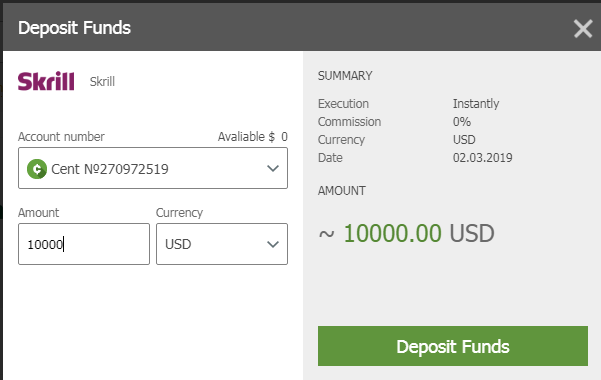Close the Deposit Funds dialog

(583, 29)
